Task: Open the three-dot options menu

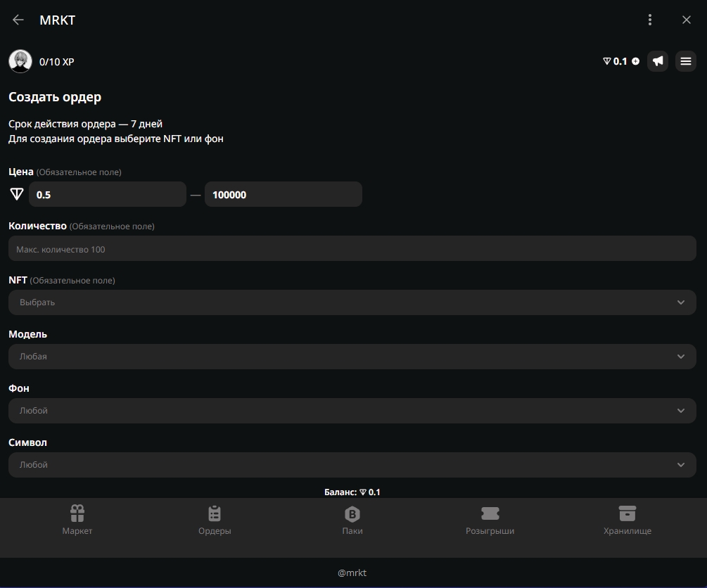Action: coord(650,20)
